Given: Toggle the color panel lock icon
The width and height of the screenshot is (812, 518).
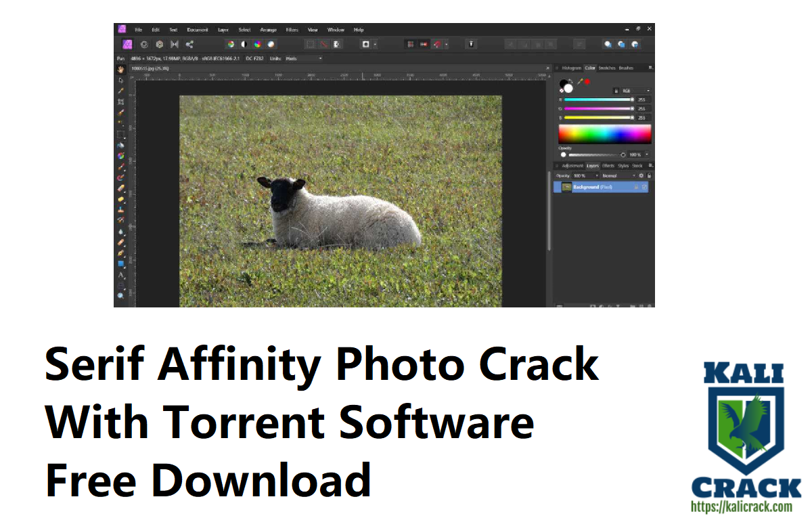Looking at the screenshot, I should 616,91.
